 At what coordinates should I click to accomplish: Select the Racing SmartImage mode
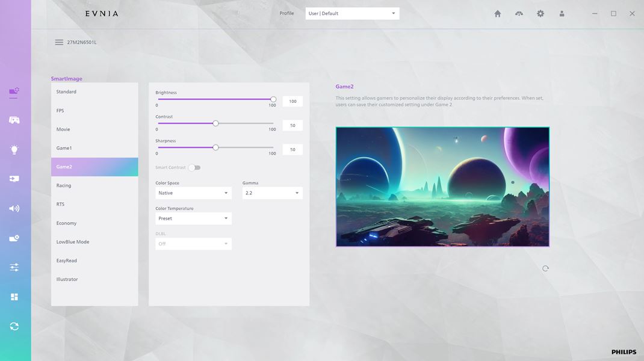tap(94, 186)
